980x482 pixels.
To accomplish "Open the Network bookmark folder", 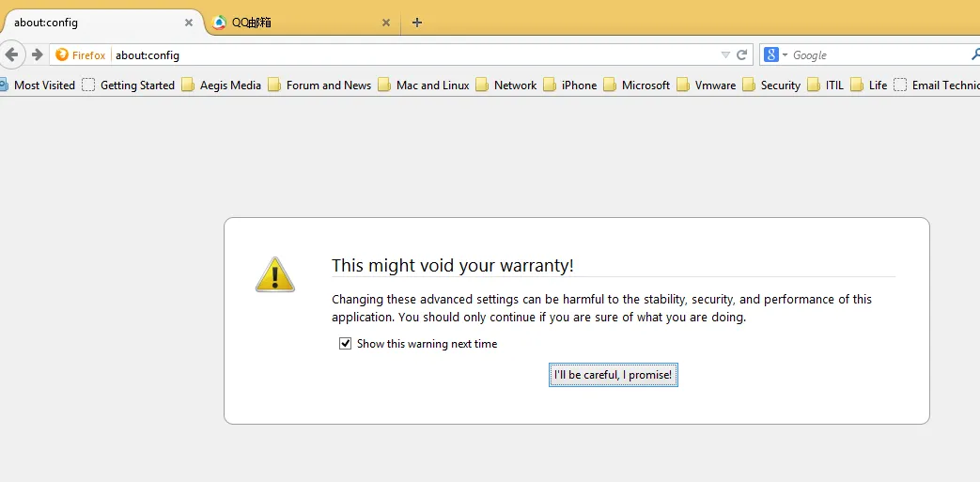I will [506, 85].
